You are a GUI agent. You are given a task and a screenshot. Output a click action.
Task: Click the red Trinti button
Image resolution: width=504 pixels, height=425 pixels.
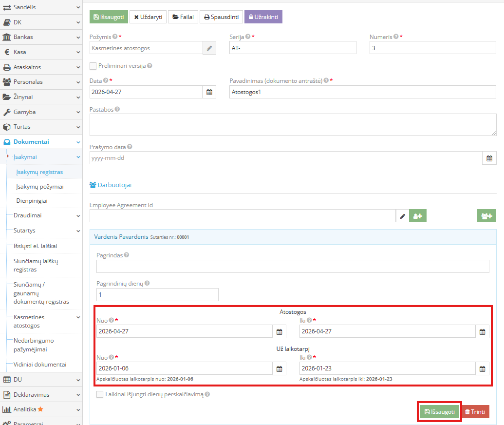[x=475, y=412]
